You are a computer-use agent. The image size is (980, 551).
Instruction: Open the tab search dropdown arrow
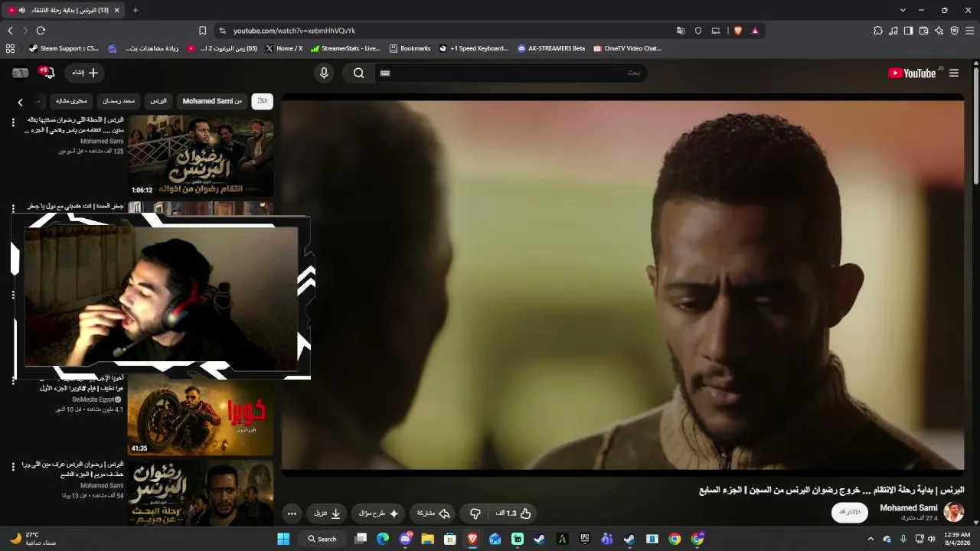click(x=903, y=10)
